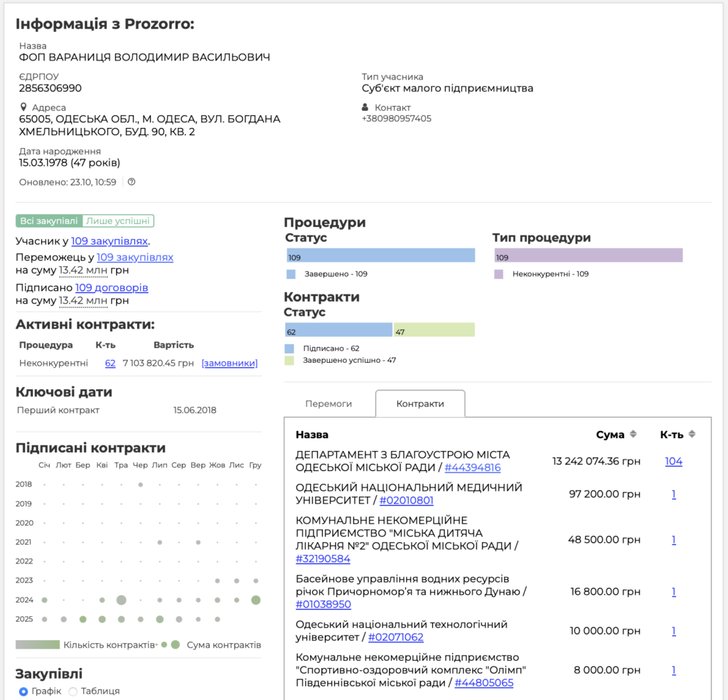The width and height of the screenshot is (728, 700).
Task: Open the Контракти tab
Action: coord(420,403)
